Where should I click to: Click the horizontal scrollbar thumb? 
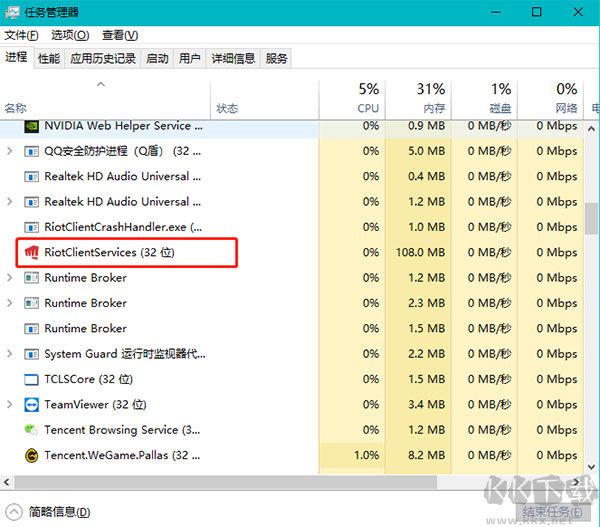(x=226, y=482)
